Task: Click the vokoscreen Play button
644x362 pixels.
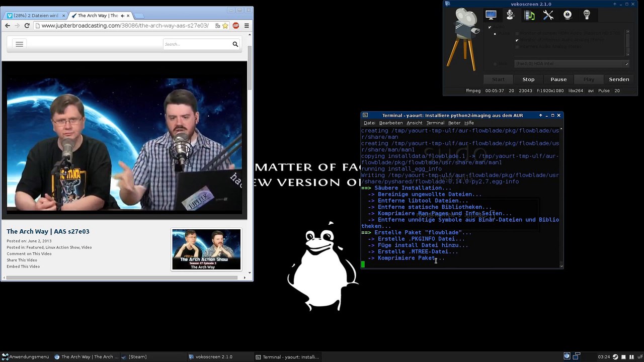Action: click(x=589, y=79)
